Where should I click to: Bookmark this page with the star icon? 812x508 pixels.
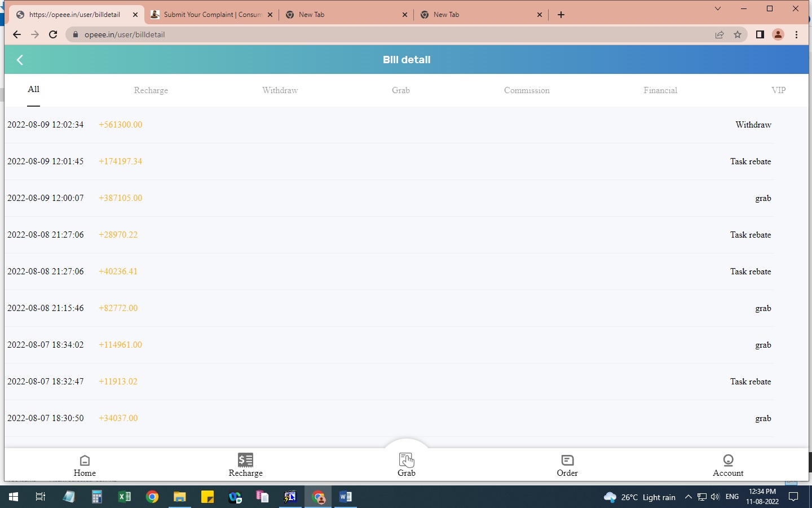(x=738, y=34)
